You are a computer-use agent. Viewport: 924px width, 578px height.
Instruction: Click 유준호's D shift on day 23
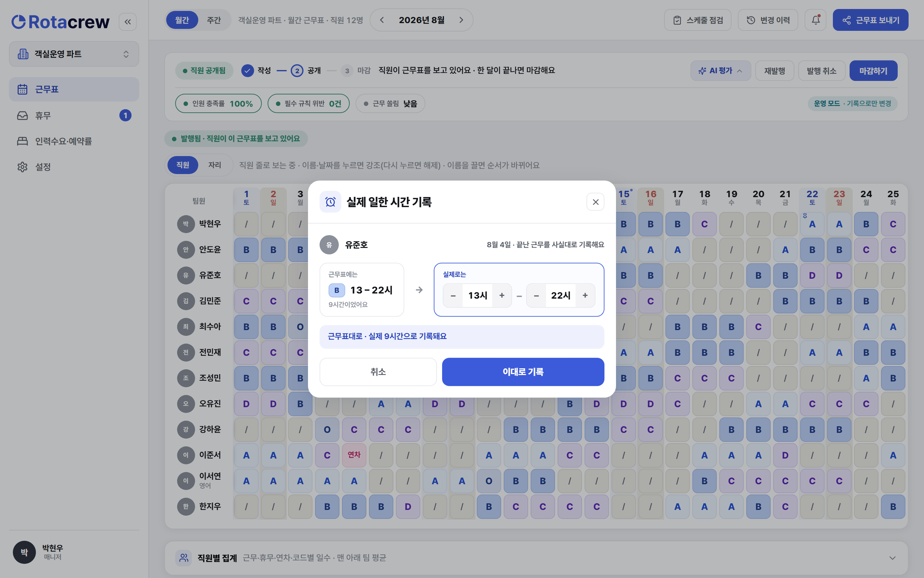839,275
